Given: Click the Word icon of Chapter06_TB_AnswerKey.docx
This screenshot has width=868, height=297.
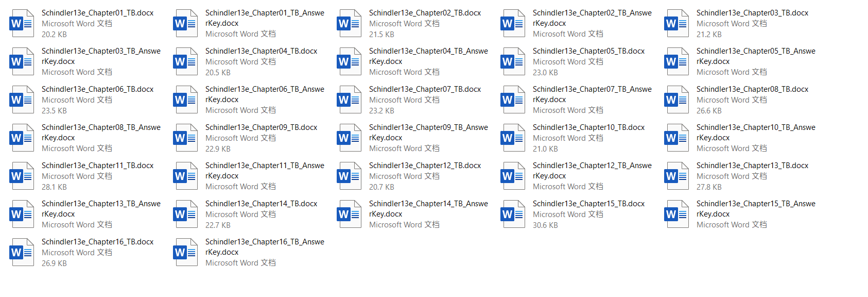Looking at the screenshot, I should [x=185, y=100].
